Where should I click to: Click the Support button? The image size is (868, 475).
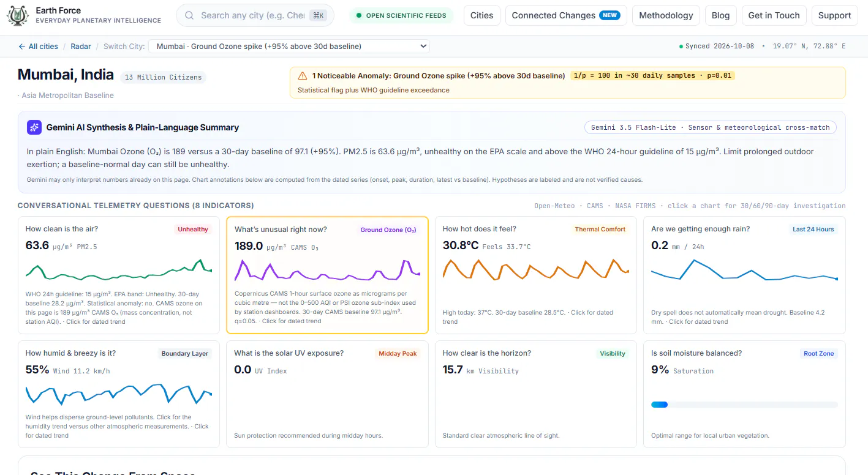[834, 15]
